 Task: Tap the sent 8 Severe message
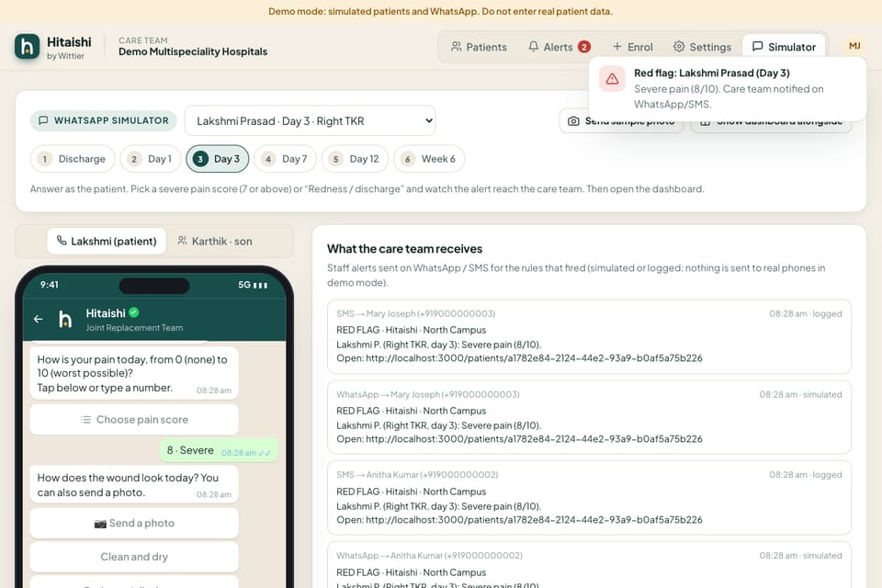coord(219,451)
